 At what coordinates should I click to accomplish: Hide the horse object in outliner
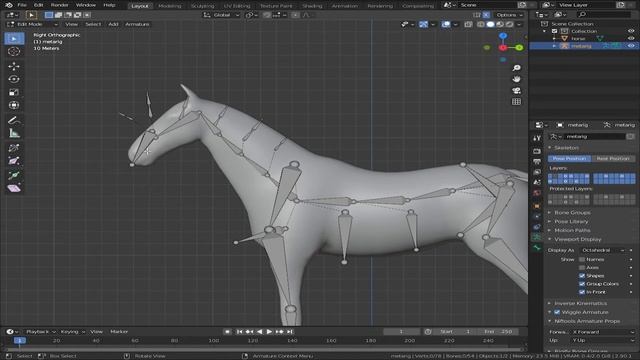click(x=631, y=38)
